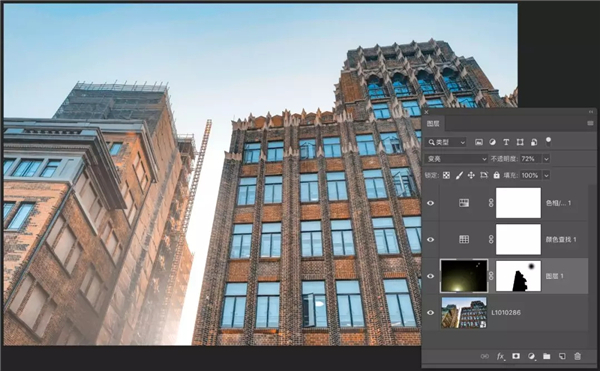Add layer style via fx icon

(x=500, y=356)
